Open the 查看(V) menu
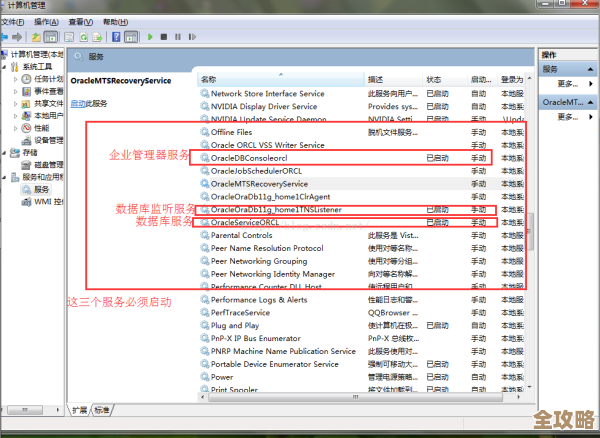This screenshot has height=438, width=600. pos(78,21)
